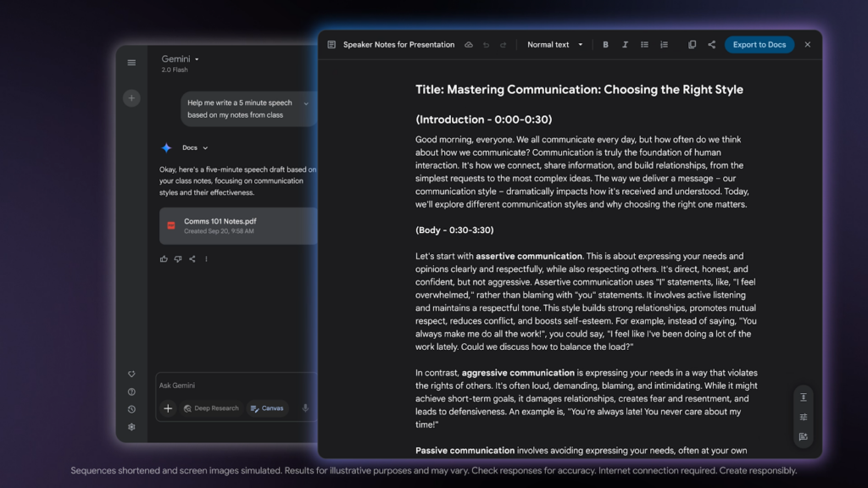
Task: Give thumbs up to the response
Action: click(164, 259)
